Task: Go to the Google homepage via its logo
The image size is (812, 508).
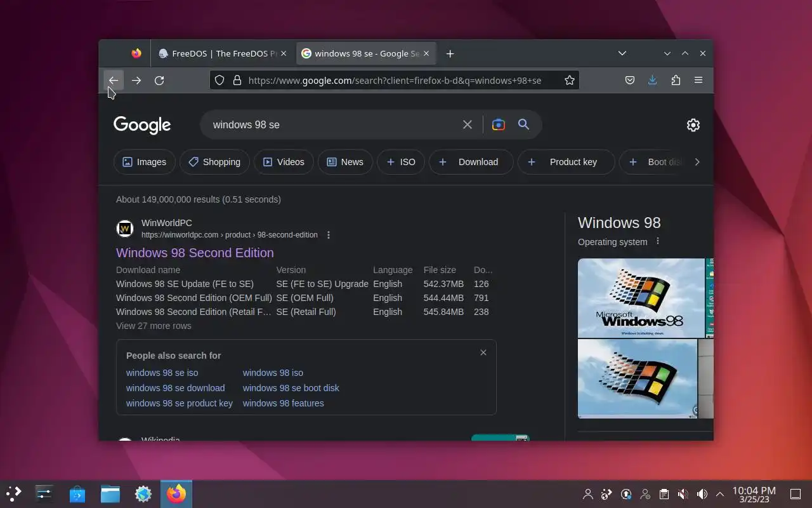Action: click(142, 125)
